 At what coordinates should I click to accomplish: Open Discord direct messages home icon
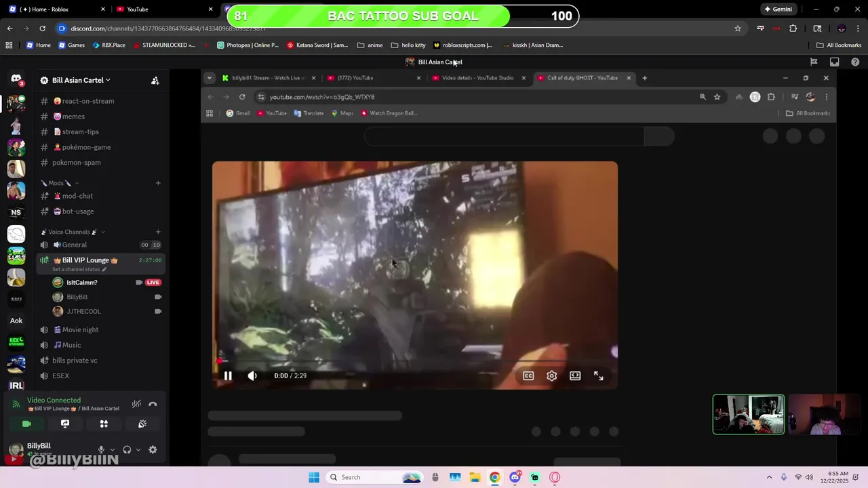[16, 80]
